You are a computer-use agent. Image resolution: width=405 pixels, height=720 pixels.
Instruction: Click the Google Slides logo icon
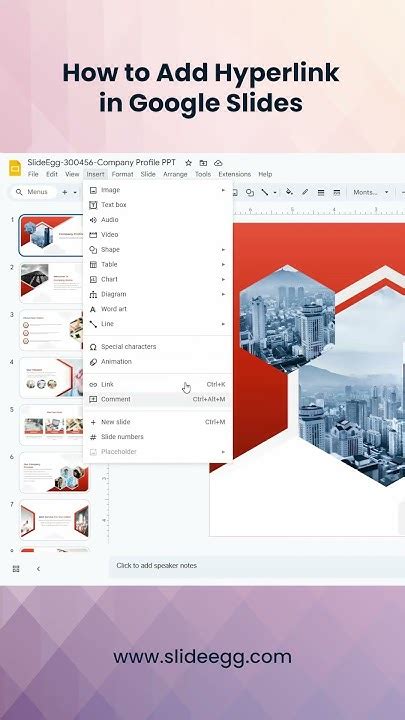pos(15,168)
